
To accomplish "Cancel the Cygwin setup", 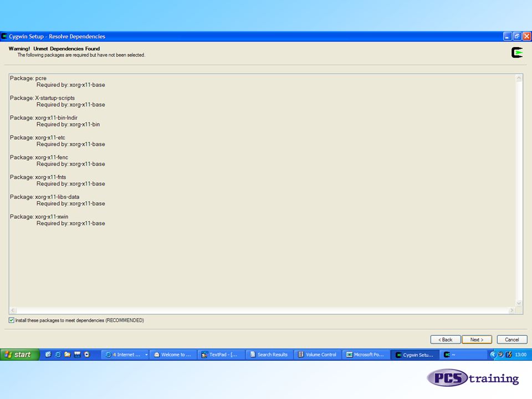I will pos(512,340).
